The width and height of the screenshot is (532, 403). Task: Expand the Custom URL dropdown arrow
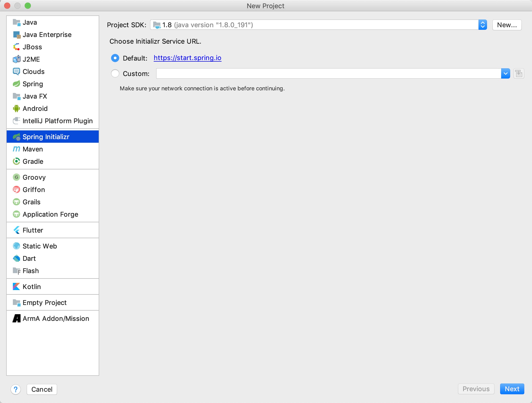click(506, 74)
